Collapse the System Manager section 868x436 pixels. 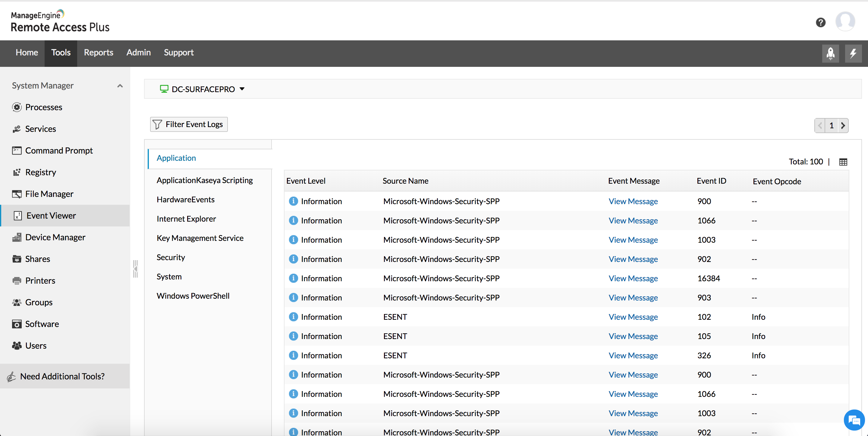(120, 86)
